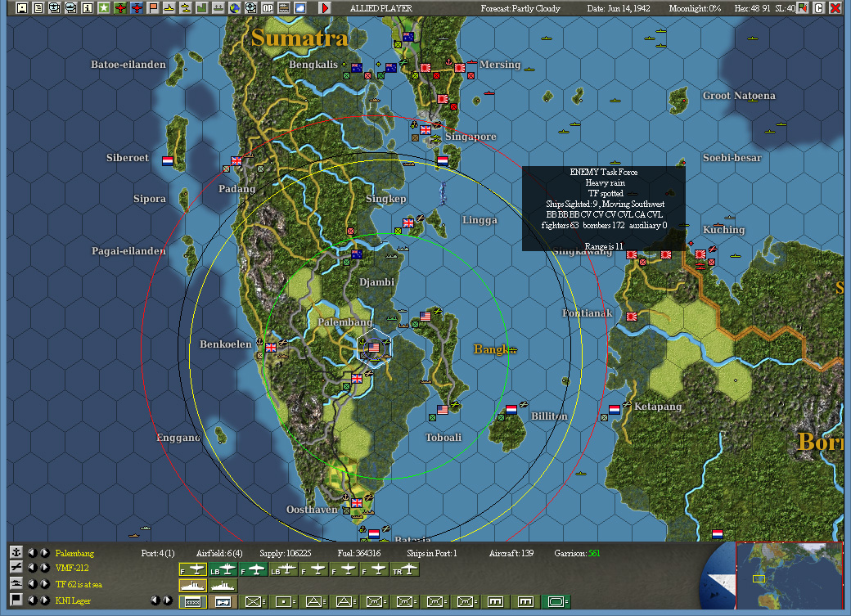Click the Japanese flag at Mersing
The width and height of the screenshot is (851, 616).
pyautogui.click(x=460, y=68)
